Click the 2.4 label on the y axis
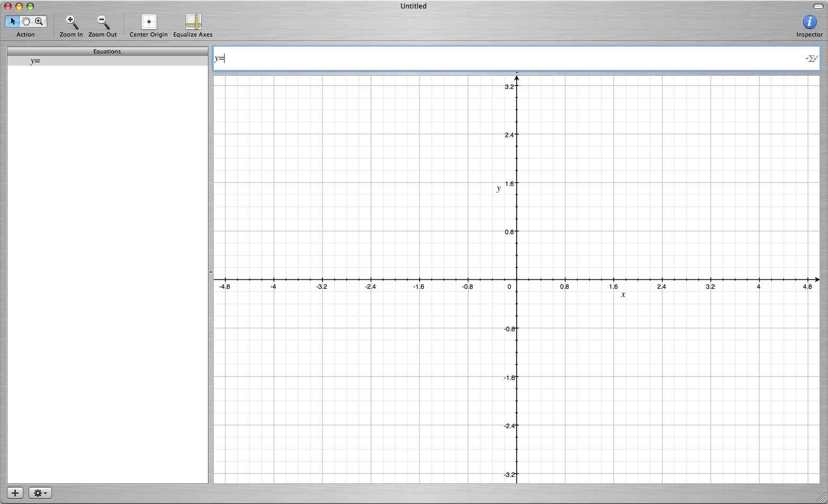 pyautogui.click(x=509, y=135)
